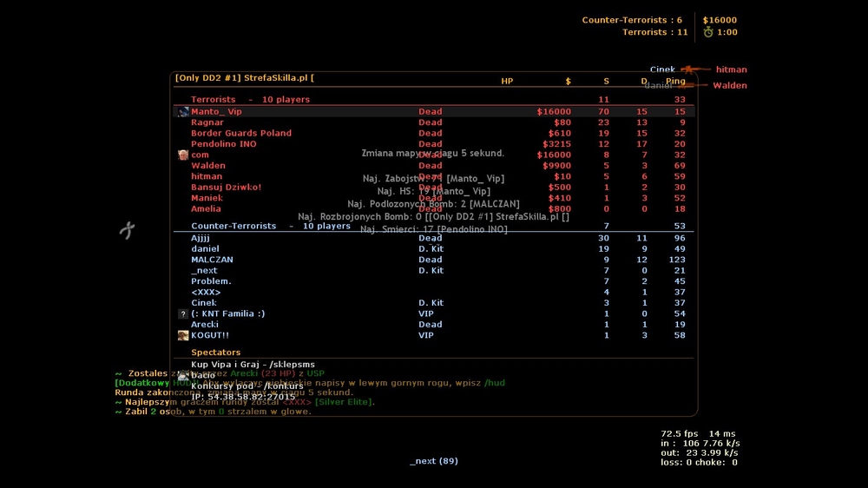This screenshot has width=868, height=488.
Task: Click spectator entry Kup Vipa i Graj - /sklepsms
Action: [x=253, y=365]
